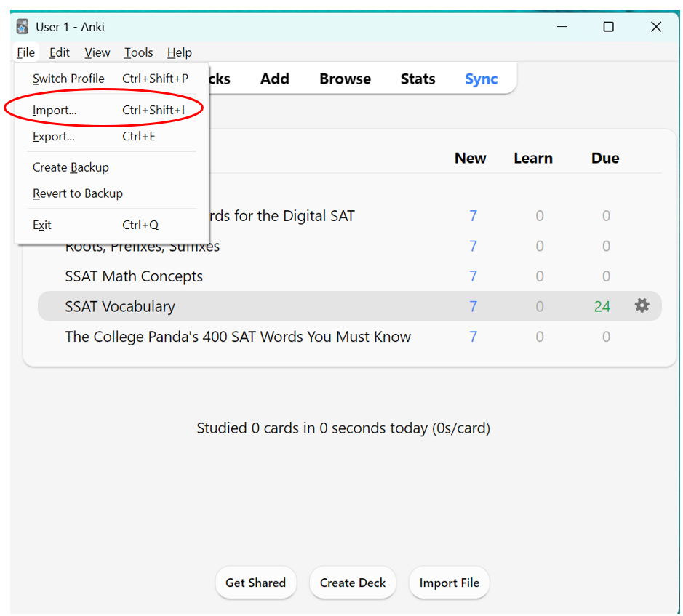
Task: Click the Create Deck button
Action: (x=352, y=583)
